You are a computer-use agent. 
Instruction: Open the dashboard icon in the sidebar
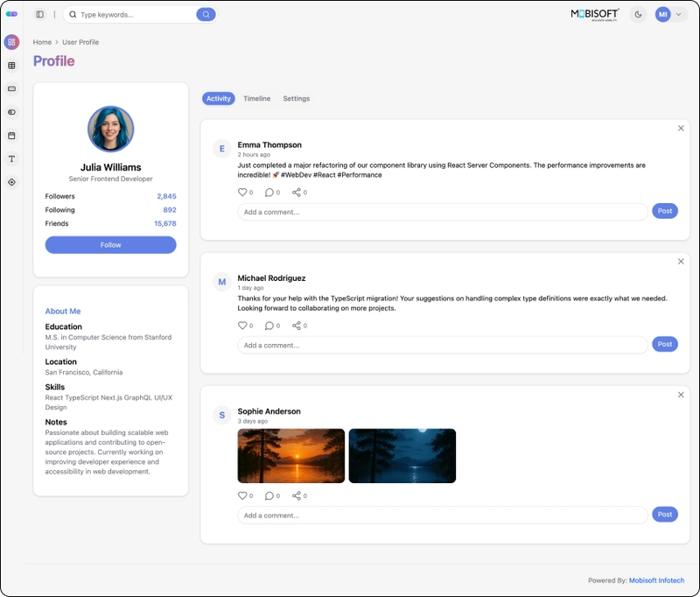click(x=11, y=42)
